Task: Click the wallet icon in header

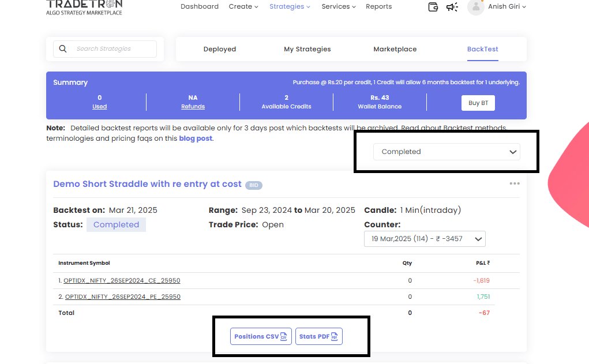Action: point(433,7)
